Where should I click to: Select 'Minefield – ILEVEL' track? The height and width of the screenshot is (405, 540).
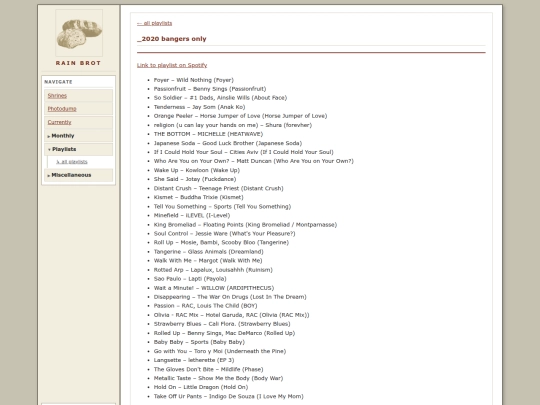[192, 215]
